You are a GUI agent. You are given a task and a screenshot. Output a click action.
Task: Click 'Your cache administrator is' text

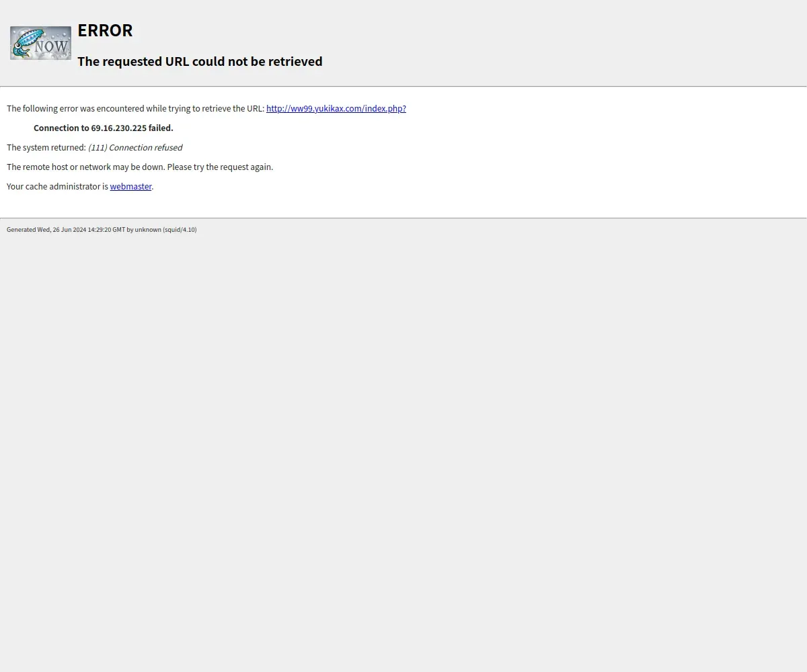[x=57, y=186]
